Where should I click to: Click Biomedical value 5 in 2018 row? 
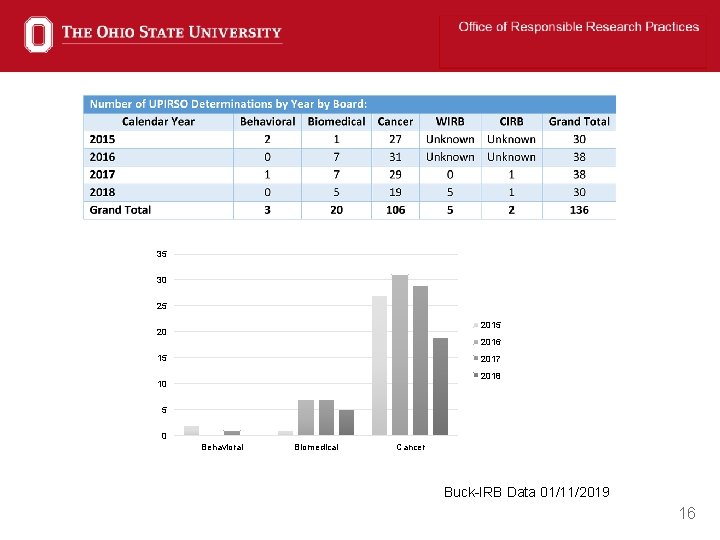click(x=337, y=192)
